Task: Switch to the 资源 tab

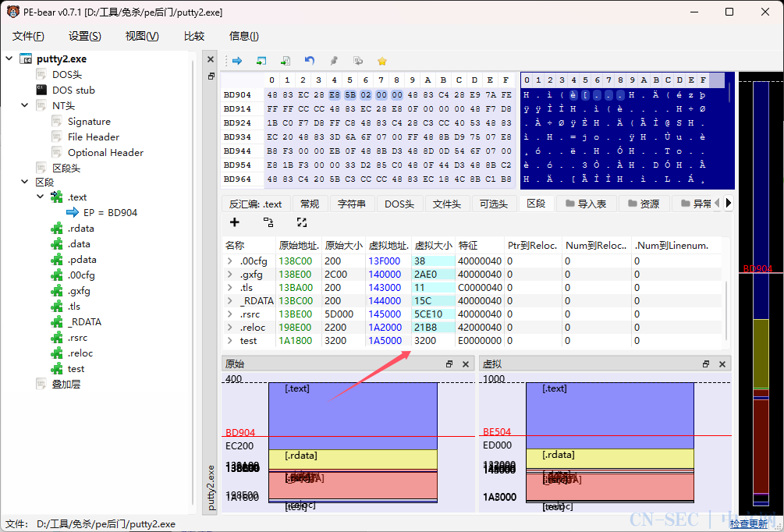Action: pos(644,204)
